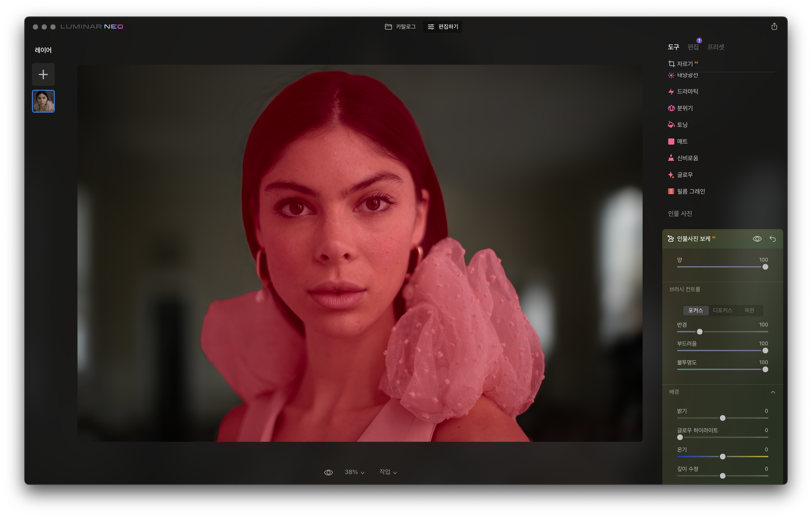The image size is (812, 517).
Task: Open the Film Grain (필름 그레인) tool
Action: tap(690, 191)
